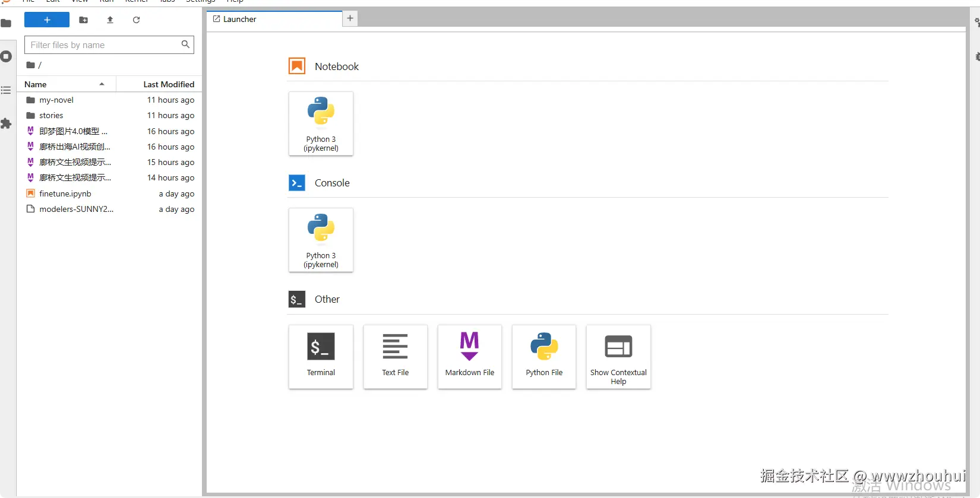Screen dimensions: 980x498
Task: Toggle the Name column sort arrow
Action: point(102,84)
